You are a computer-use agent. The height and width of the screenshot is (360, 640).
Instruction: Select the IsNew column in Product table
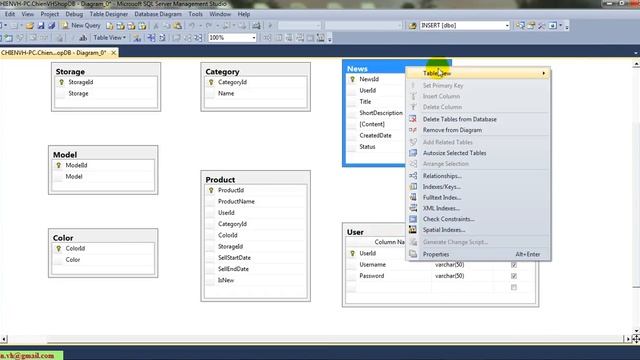pos(256,280)
